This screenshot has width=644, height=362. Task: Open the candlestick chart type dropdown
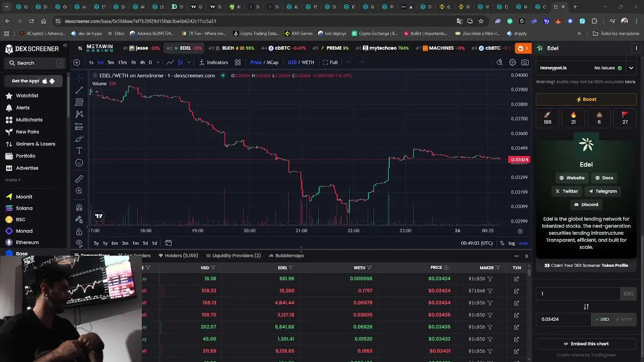[x=189, y=62]
